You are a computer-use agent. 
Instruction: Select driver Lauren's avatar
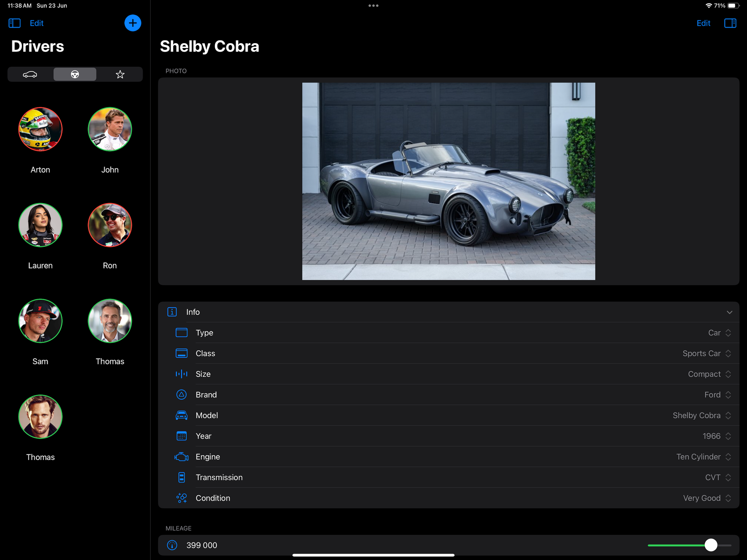[40, 225]
